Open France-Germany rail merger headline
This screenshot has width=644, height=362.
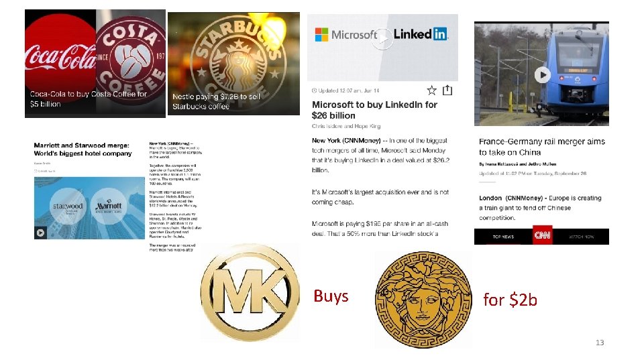(542, 147)
